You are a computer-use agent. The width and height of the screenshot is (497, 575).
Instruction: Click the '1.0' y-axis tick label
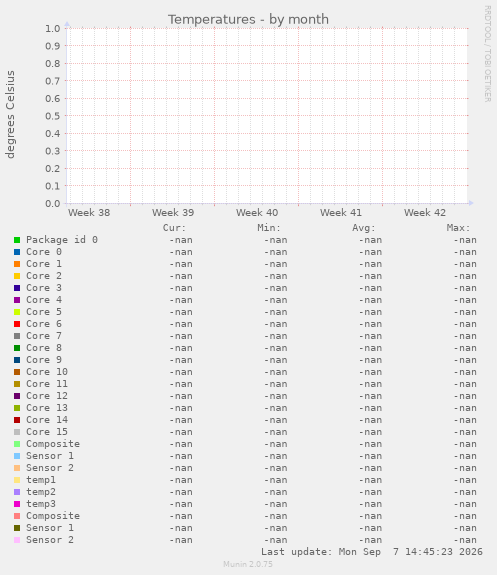click(x=52, y=29)
